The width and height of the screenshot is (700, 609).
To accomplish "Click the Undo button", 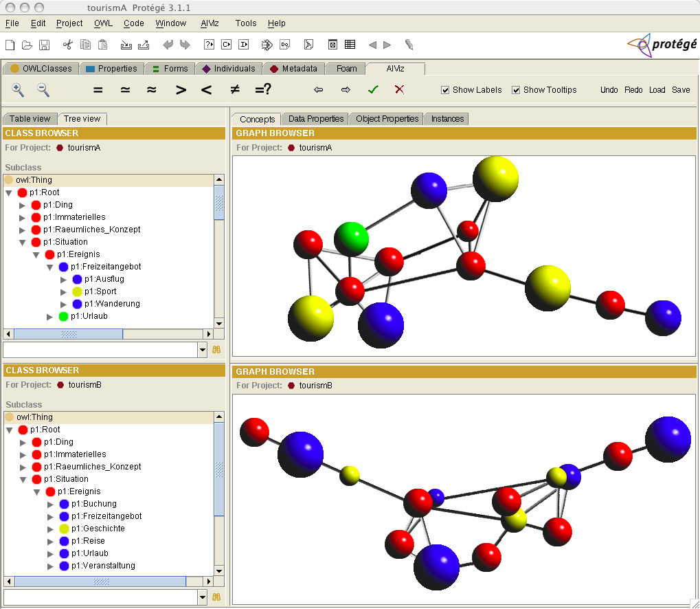I will tap(609, 90).
